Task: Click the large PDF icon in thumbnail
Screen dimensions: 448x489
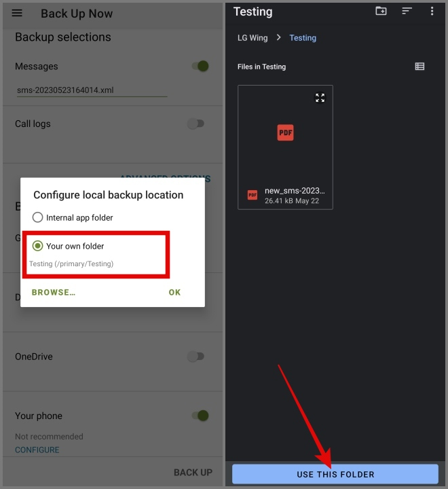Action: (285, 132)
